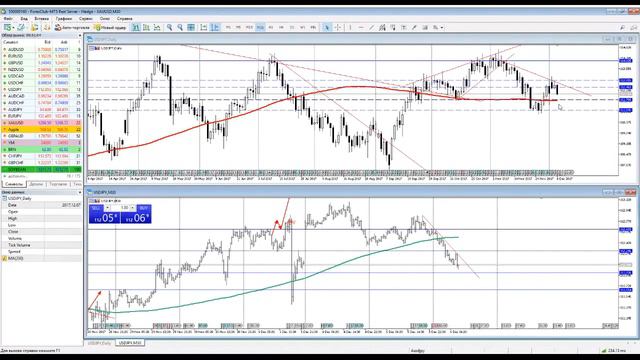
Task: Click the search icon in toolbar
Action: pos(622,27)
